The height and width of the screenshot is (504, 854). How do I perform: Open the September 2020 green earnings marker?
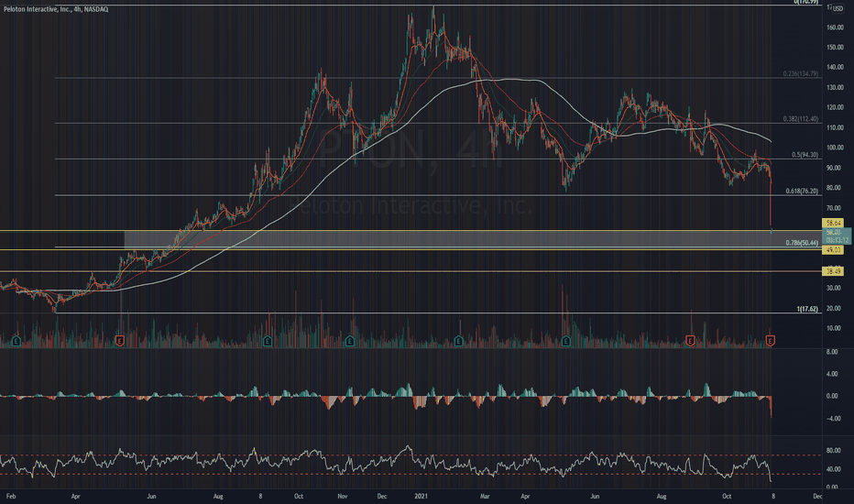[268, 342]
